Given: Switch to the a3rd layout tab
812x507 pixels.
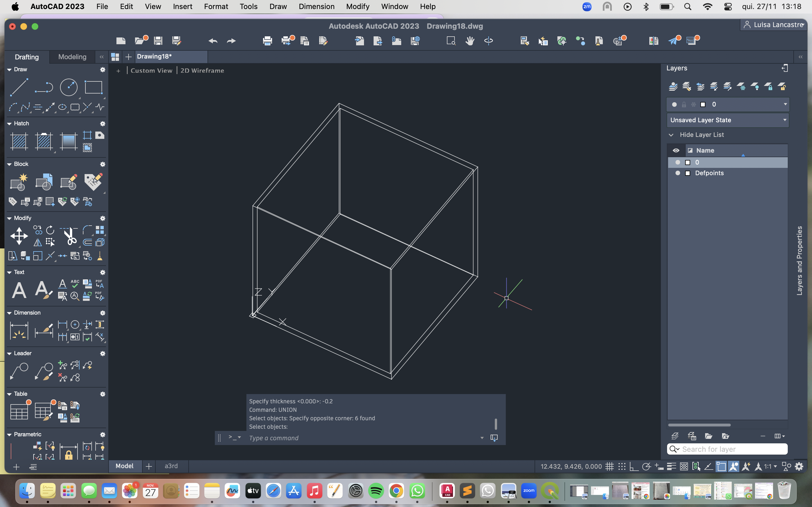Looking at the screenshot, I should coord(171,466).
